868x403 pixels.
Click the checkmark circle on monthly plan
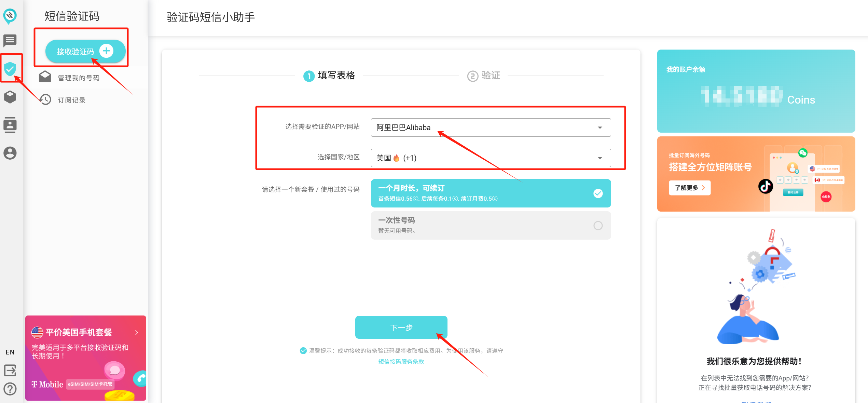click(598, 193)
